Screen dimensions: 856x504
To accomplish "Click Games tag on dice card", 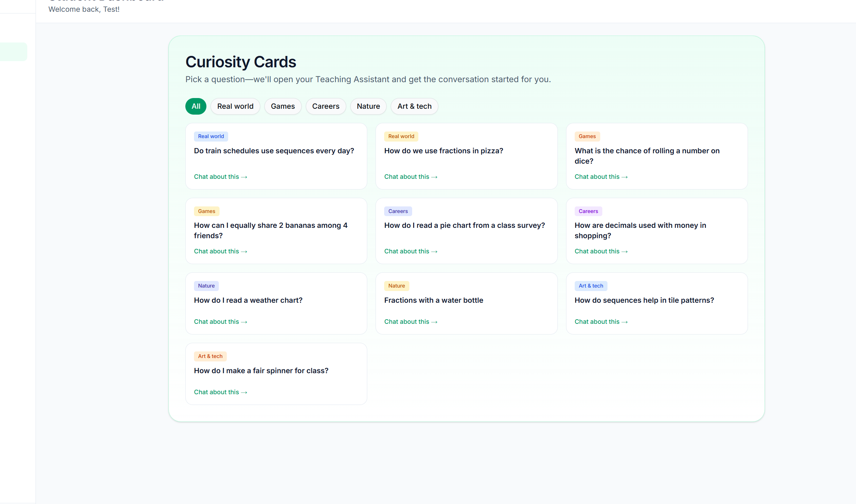I will click(587, 136).
